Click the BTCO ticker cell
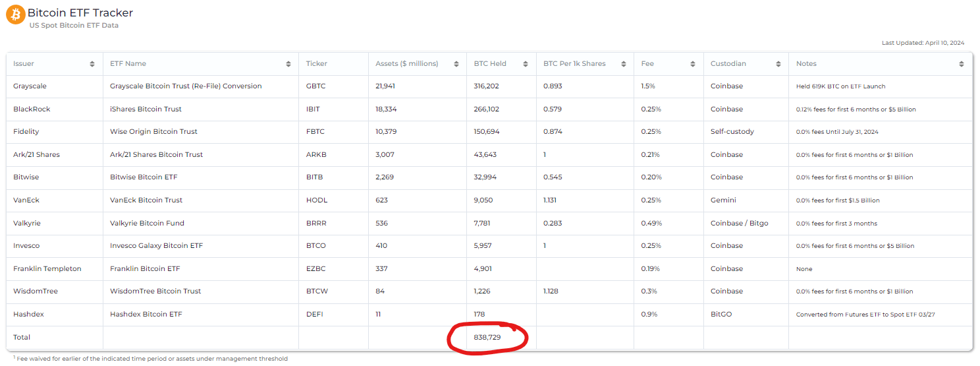980x366 pixels. (316, 245)
